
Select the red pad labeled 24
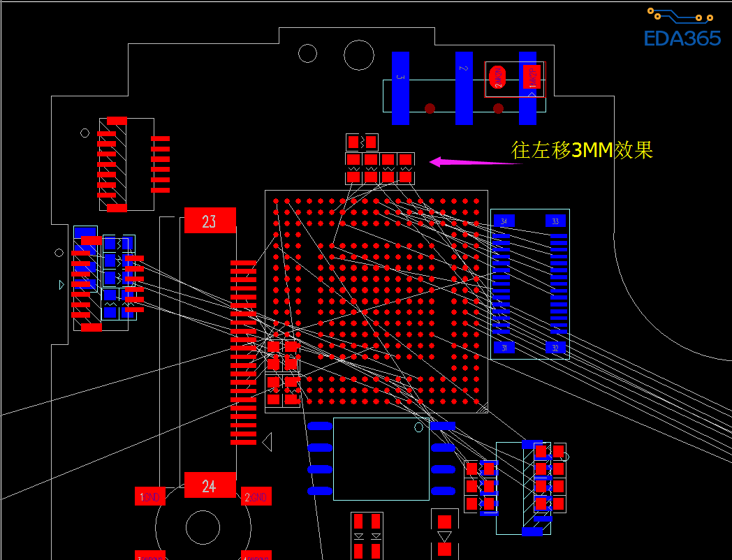[x=210, y=485]
